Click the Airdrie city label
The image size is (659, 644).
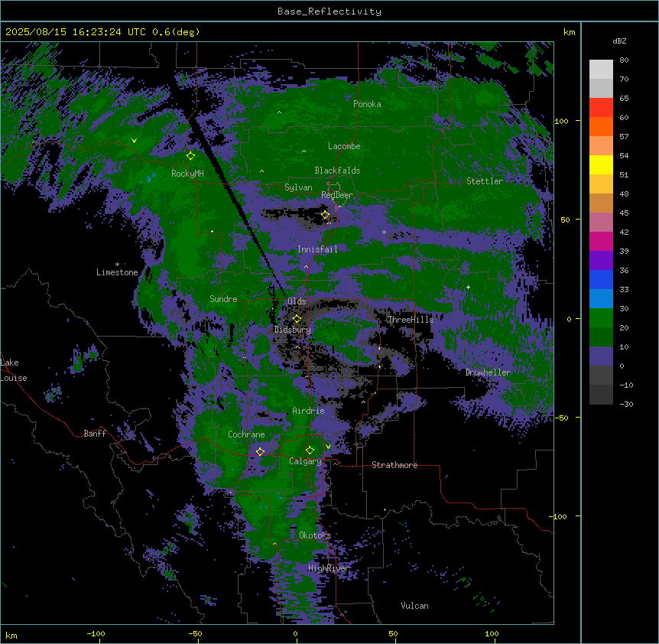tap(308, 411)
